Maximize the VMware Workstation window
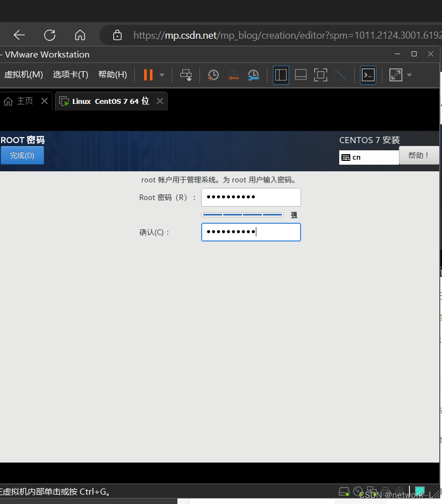This screenshot has height=504, width=442. point(414,54)
